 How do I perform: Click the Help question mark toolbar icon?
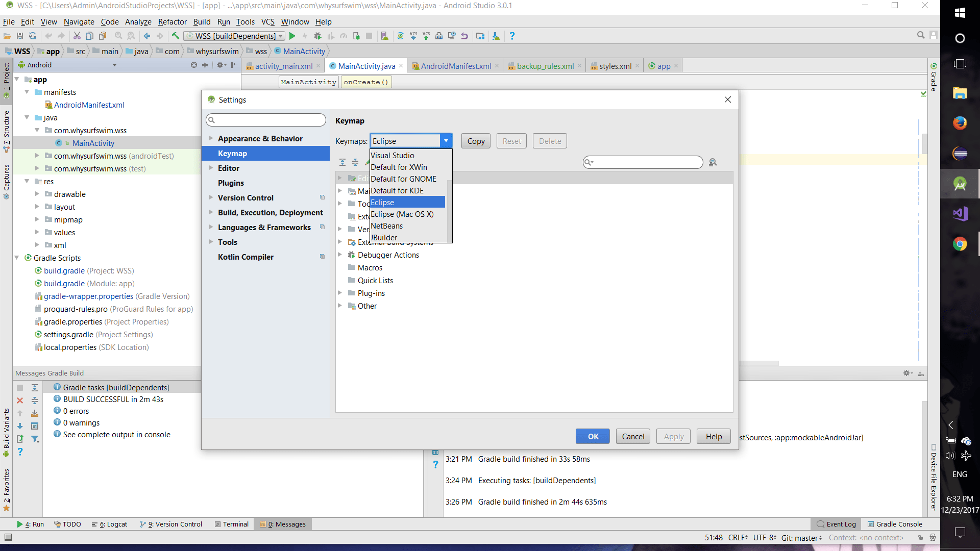coord(512,36)
